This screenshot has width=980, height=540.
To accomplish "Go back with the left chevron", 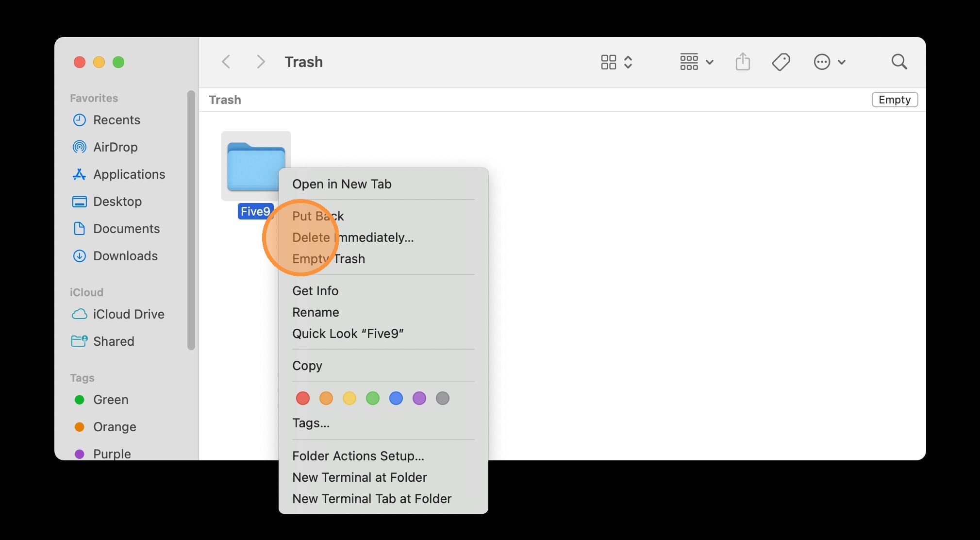I will [x=226, y=62].
